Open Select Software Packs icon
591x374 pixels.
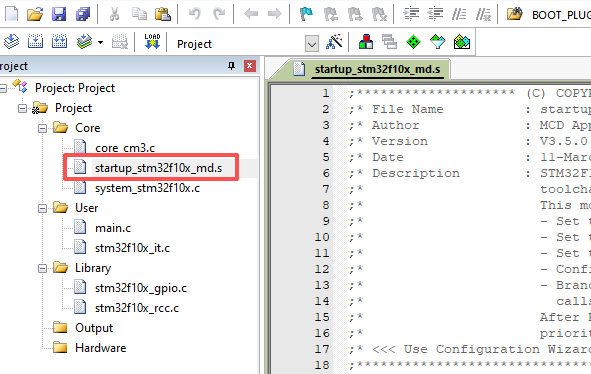click(438, 41)
